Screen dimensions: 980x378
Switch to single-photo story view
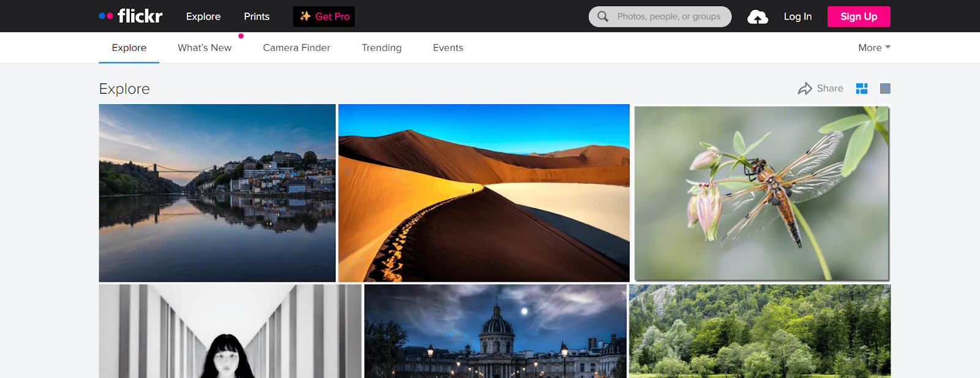(885, 89)
